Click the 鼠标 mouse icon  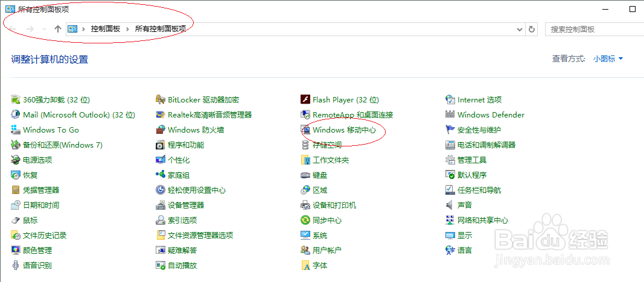pos(16,220)
